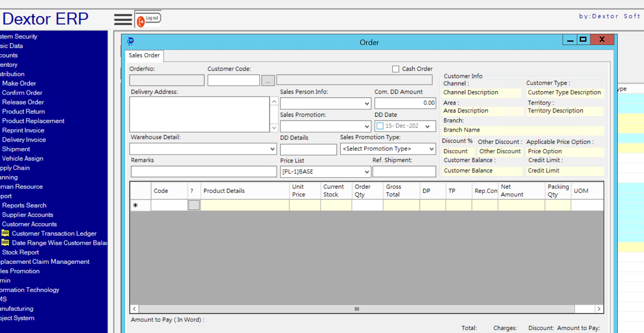Click the Log out icon button
Image resolution: width=644 pixels, height=333 pixels.
[148, 19]
